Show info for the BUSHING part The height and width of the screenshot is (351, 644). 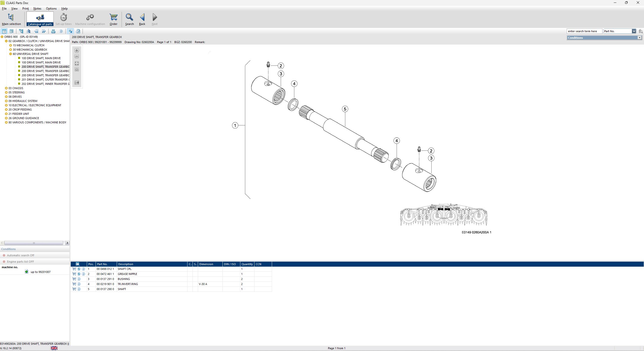click(79, 279)
